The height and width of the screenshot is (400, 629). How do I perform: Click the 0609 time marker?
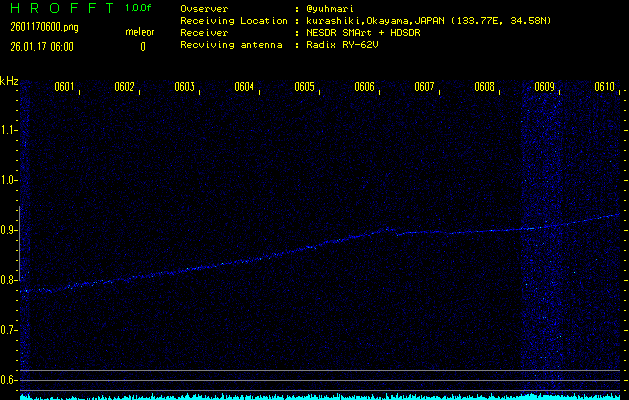tap(544, 87)
